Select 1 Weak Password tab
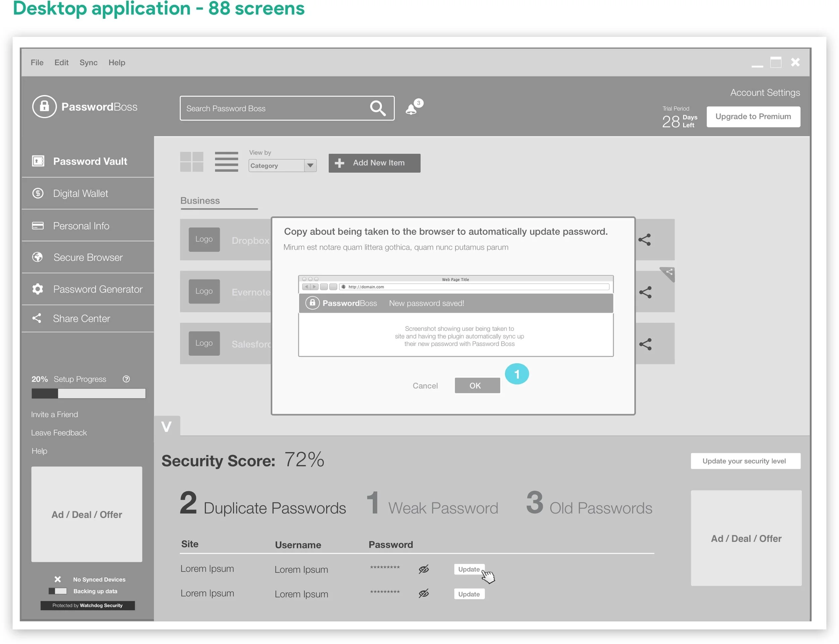This screenshot has width=839, height=644. (x=432, y=503)
